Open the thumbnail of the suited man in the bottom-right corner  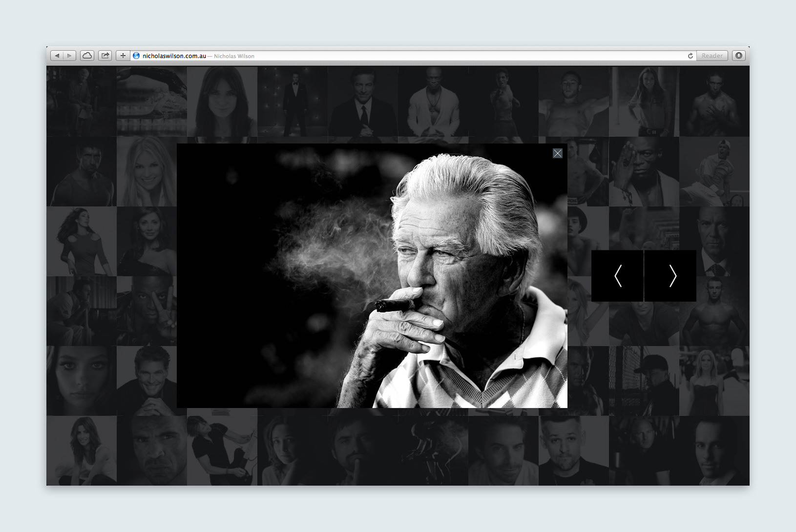coord(714,450)
